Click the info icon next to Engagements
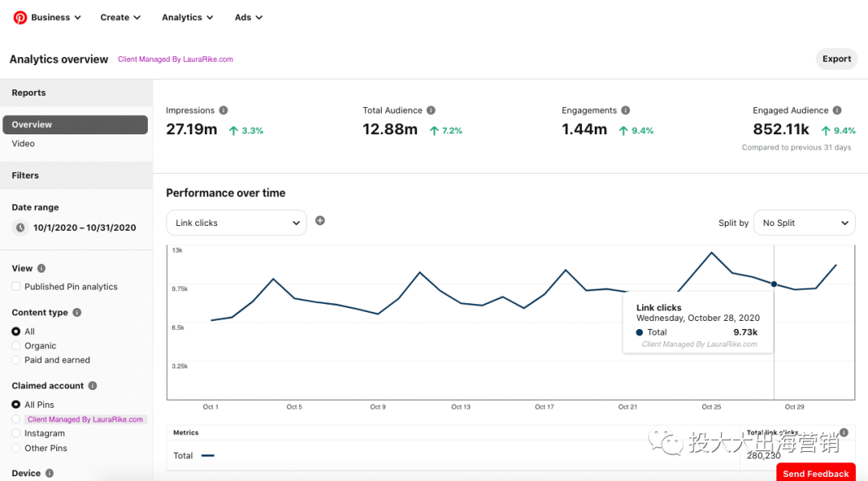This screenshot has width=868, height=481. 625,110
